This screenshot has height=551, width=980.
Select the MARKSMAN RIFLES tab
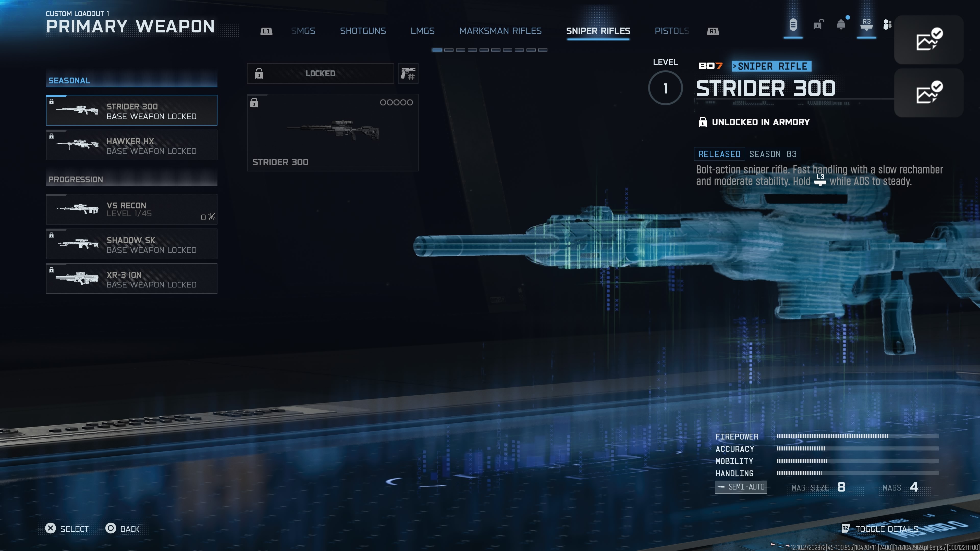[x=500, y=31]
